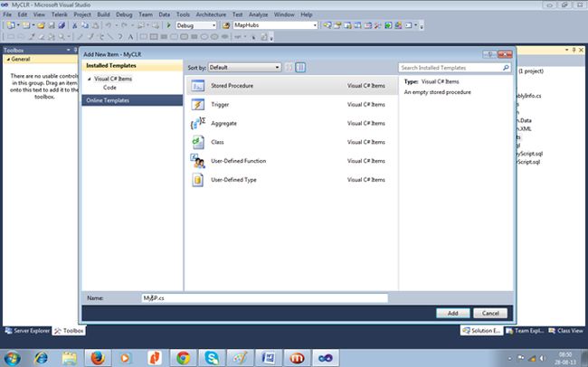Open Firefox from the taskbar
The image size is (588, 367).
pos(98,358)
